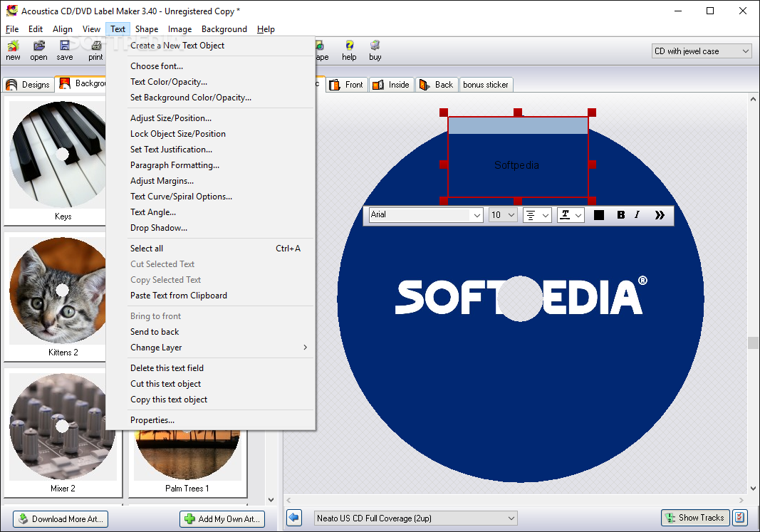Toggle italic text formatting
The width and height of the screenshot is (760, 532).
[637, 214]
